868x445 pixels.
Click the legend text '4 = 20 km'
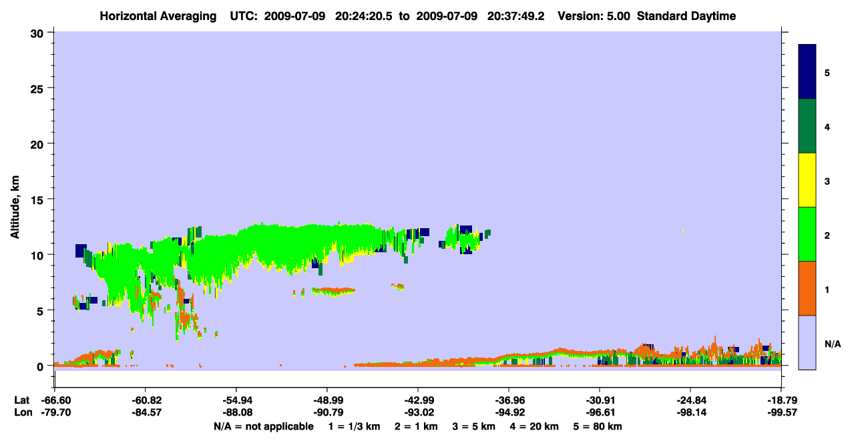[x=535, y=426]
